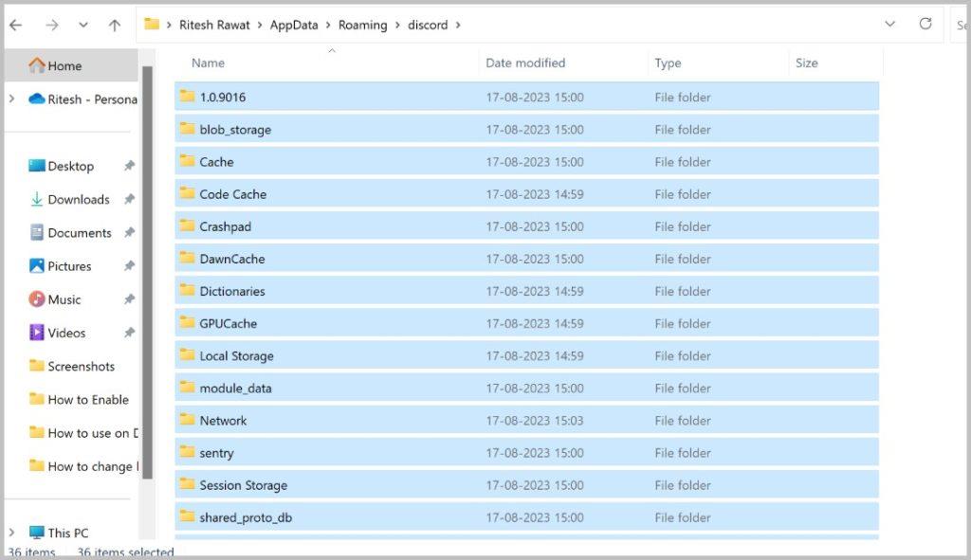This screenshot has height=560, width=971.
Task: Open How to change folder in sidebar
Action: pos(93,466)
